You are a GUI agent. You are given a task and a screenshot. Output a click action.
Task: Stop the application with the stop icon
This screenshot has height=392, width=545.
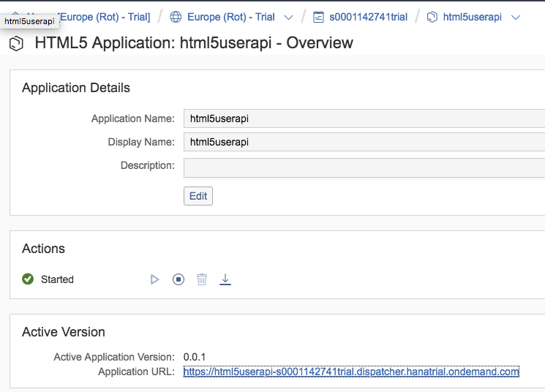pyautogui.click(x=178, y=279)
